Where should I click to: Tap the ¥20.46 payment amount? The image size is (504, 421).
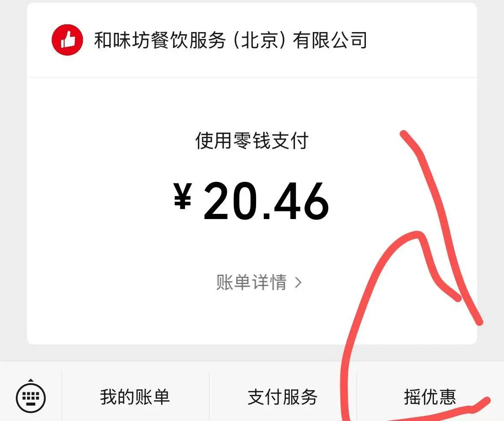coord(251,201)
